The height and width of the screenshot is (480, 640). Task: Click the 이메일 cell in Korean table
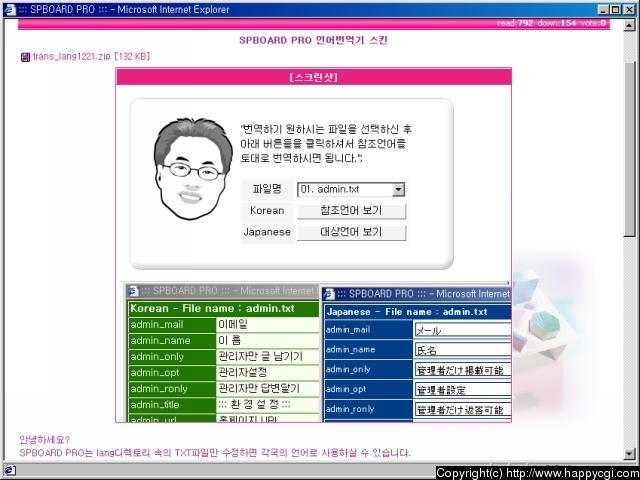pos(267,325)
